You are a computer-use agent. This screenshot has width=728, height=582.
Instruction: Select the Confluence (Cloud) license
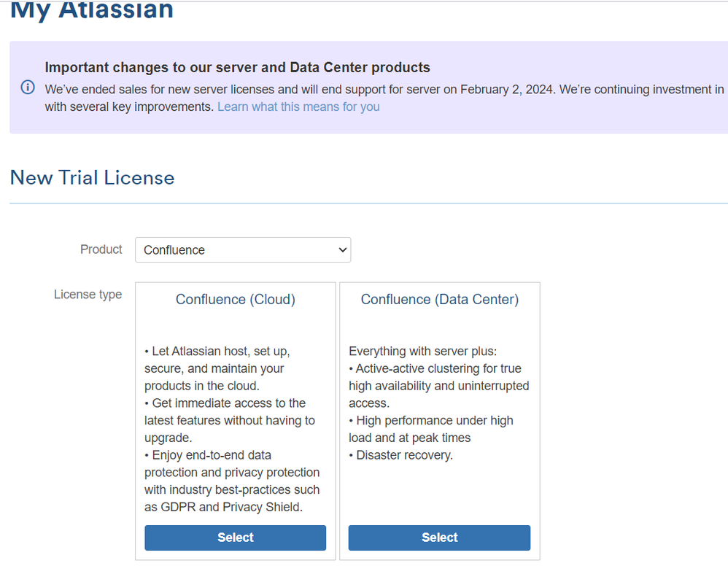pyautogui.click(x=236, y=538)
